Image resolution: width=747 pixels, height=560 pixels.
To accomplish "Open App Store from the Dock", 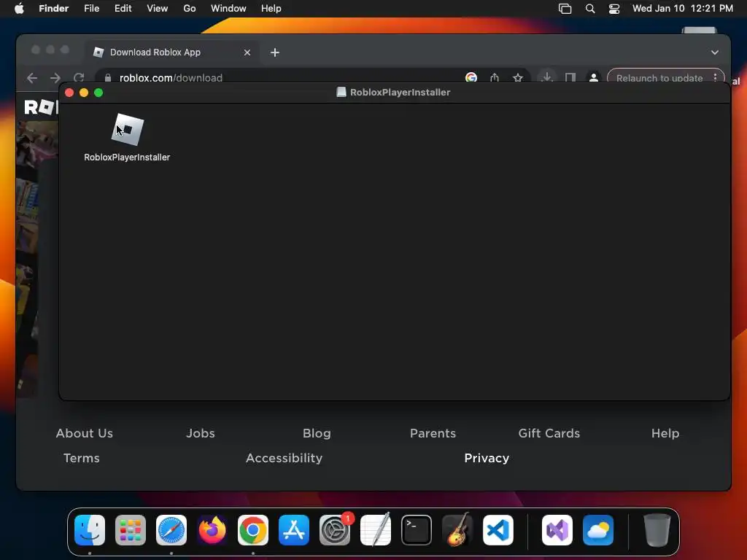I will [x=294, y=530].
